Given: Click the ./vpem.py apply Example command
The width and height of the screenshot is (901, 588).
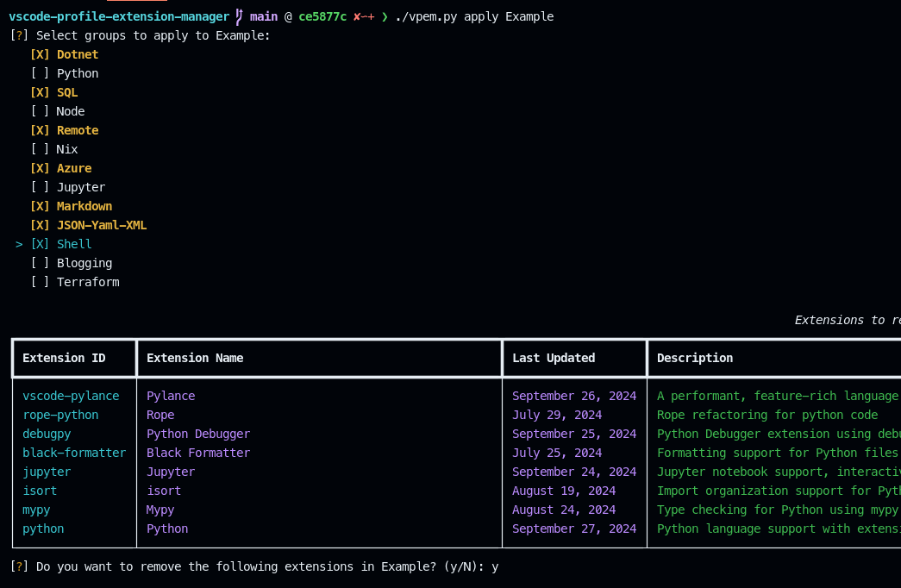Looking at the screenshot, I should [474, 16].
